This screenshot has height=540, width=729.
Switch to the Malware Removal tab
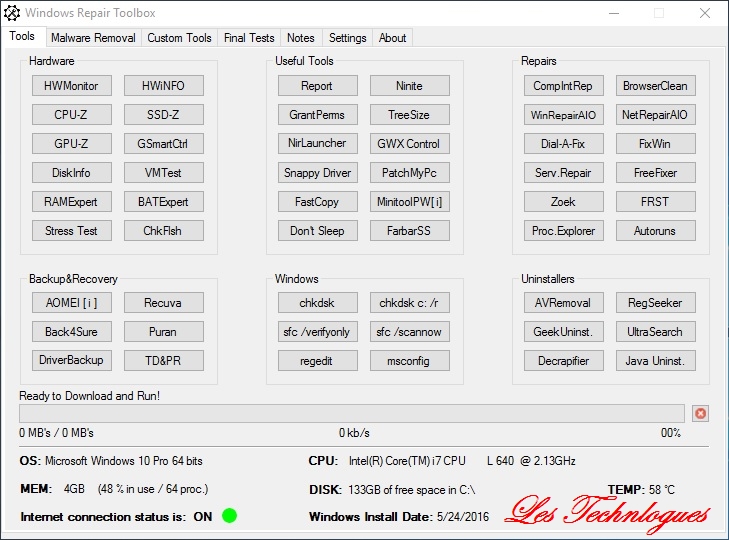click(93, 38)
